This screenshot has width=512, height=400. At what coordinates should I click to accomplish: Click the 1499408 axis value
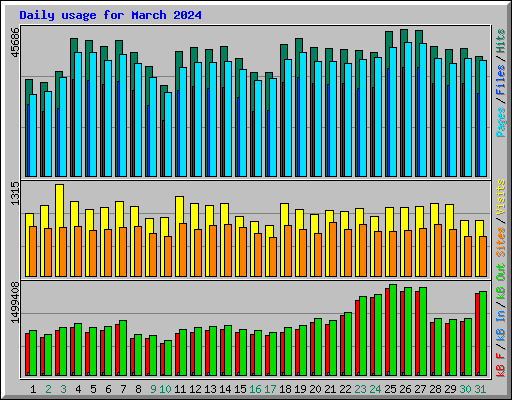click(15, 303)
